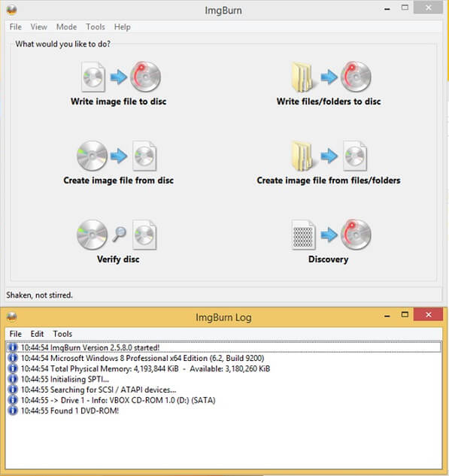Viewport: 449px width, 476px height.
Task: Select the Create image file from disc icon
Action: point(117,156)
